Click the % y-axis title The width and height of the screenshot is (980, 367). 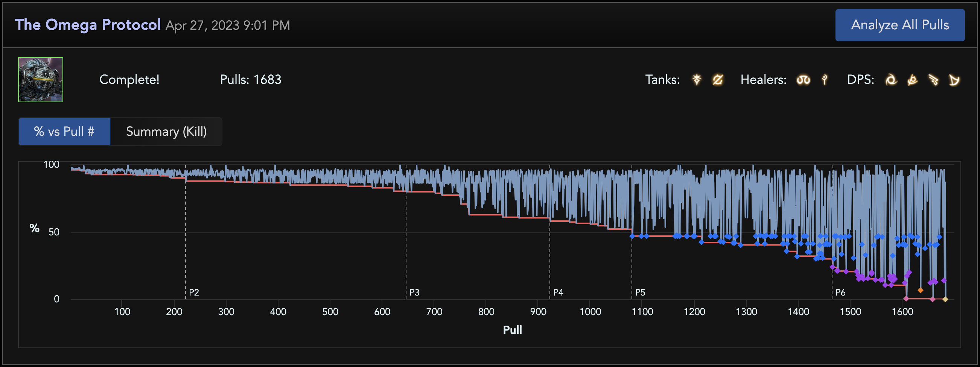pos(34,228)
